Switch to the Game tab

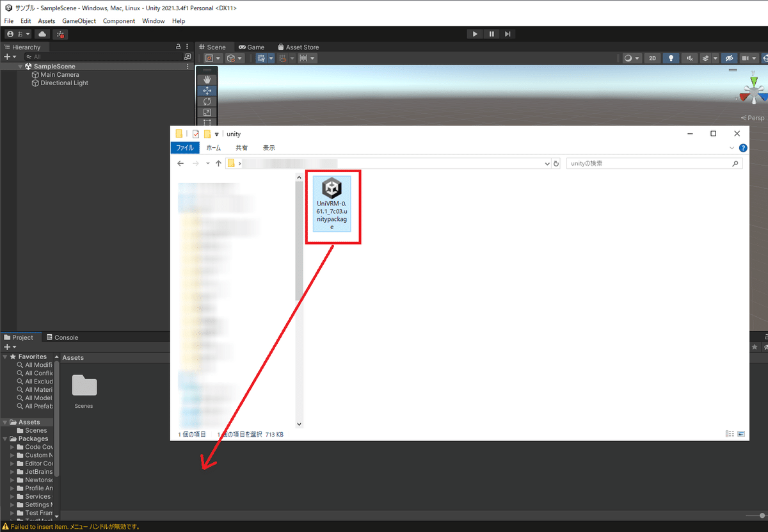pyautogui.click(x=252, y=47)
